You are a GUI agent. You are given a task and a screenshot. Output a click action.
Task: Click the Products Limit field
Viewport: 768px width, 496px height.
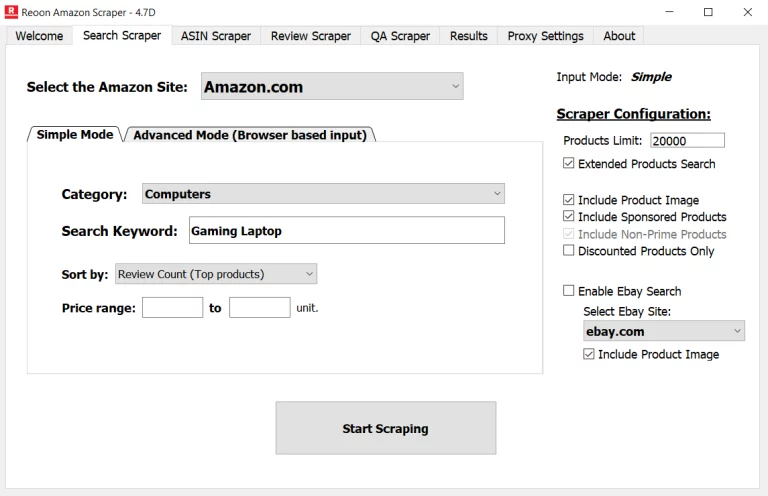(x=687, y=141)
